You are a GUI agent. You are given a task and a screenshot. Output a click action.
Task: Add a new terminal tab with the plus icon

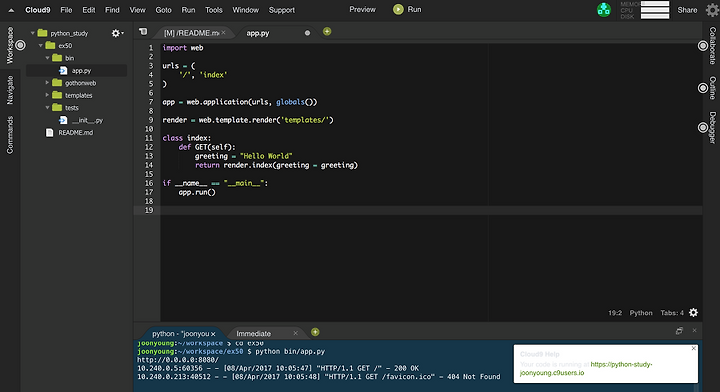315,332
